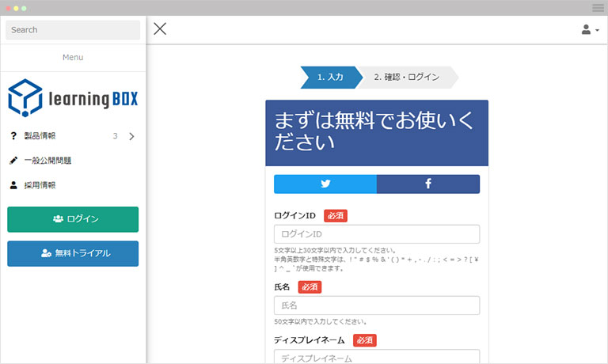Select the ディスプレイネーム input box

377,357
